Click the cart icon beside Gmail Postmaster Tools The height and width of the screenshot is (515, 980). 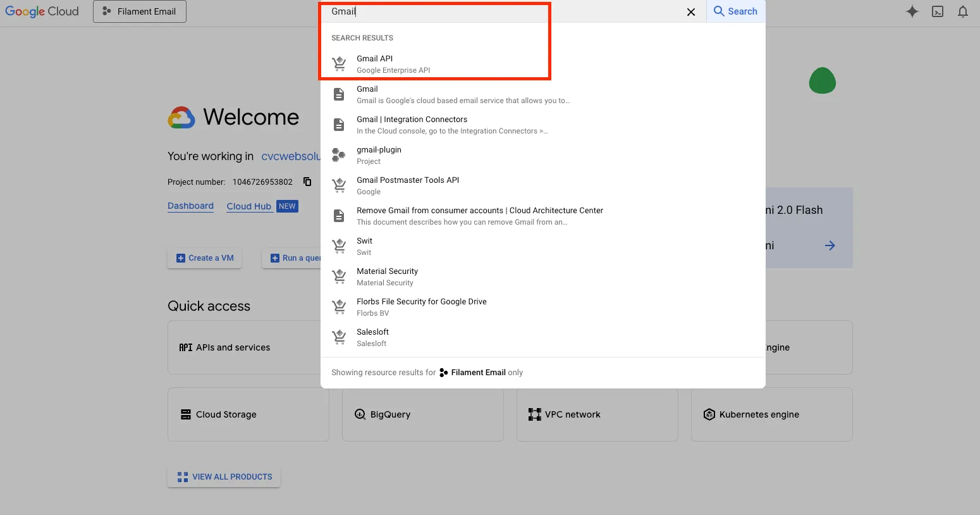340,185
